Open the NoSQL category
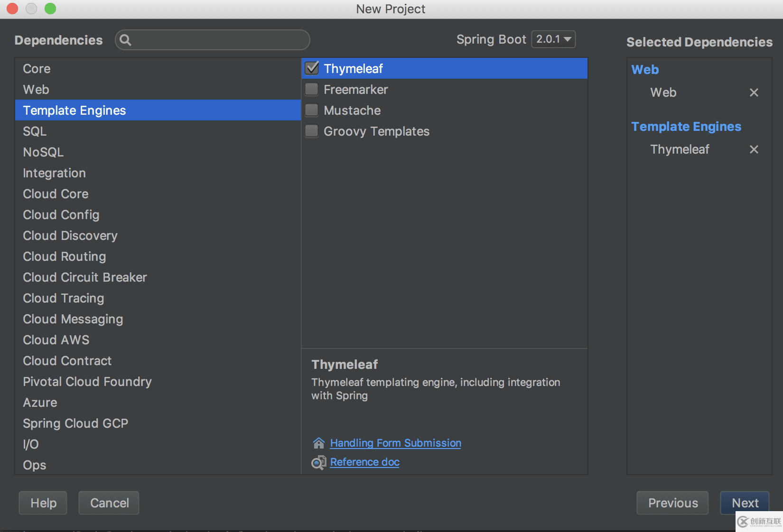 click(x=158, y=152)
